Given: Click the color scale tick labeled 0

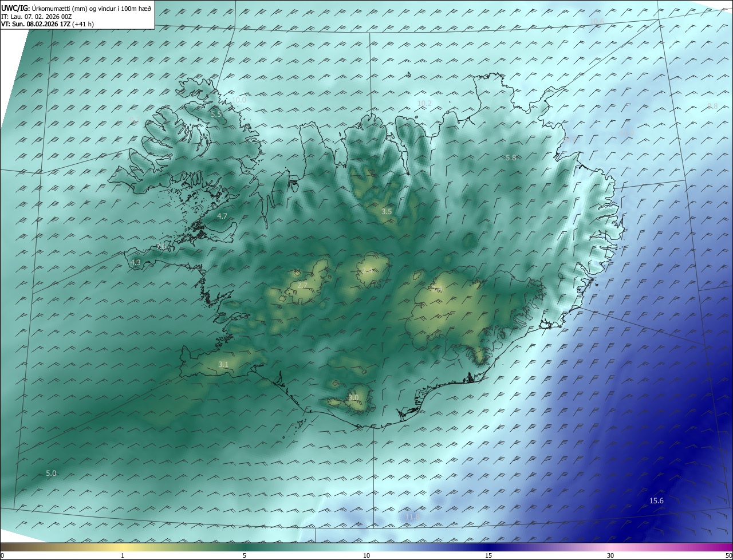Looking at the screenshot, I should [2, 555].
